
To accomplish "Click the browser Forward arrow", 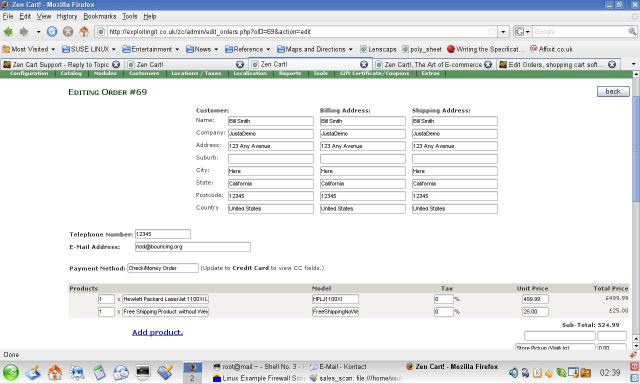I will click(x=24, y=31).
